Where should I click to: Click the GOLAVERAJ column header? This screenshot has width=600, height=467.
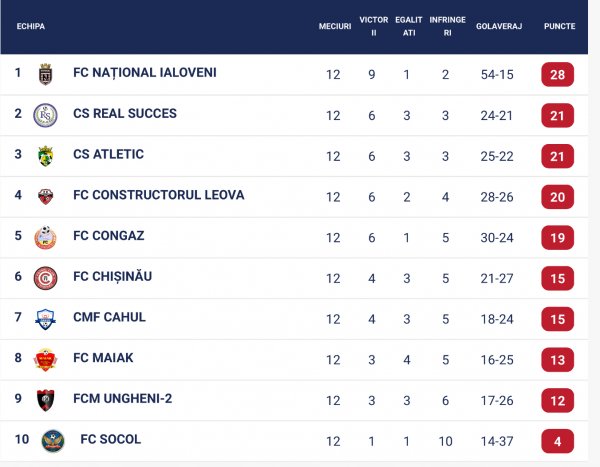[x=499, y=26]
